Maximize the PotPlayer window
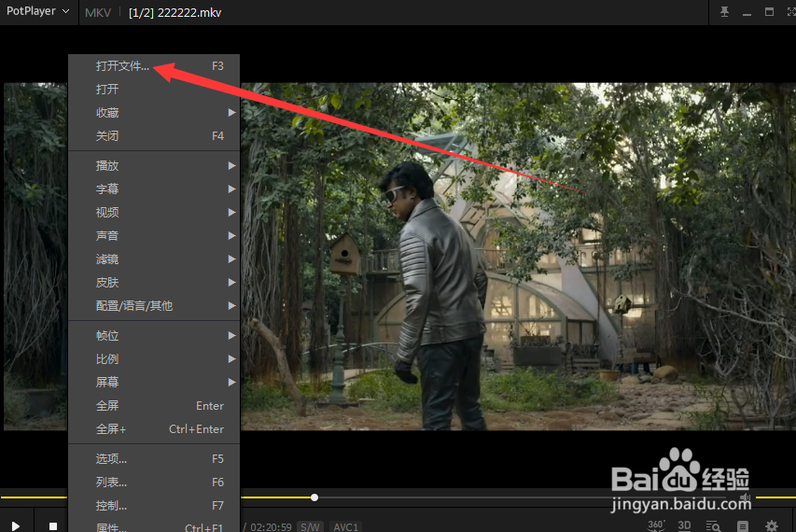The width and height of the screenshot is (796, 532). coord(769,12)
